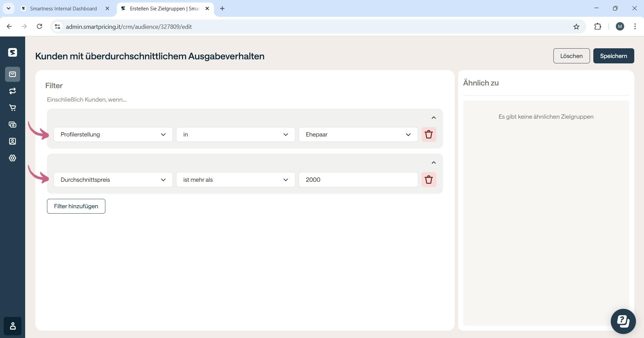This screenshot has height=338, width=644.
Task: Reload the page
Action: [x=39, y=26]
